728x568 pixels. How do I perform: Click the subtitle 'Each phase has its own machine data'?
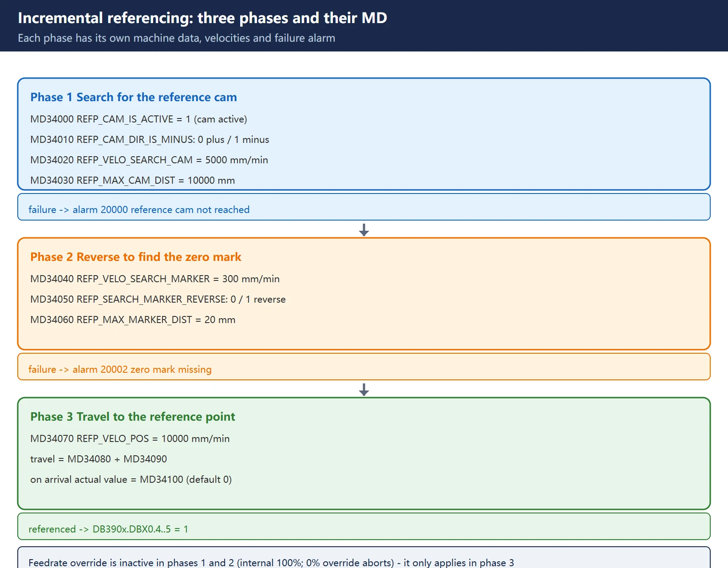[x=176, y=38]
